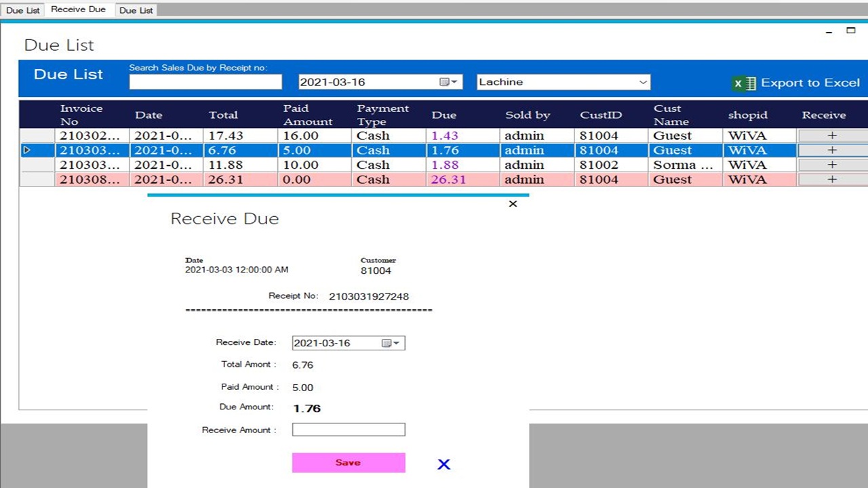Close Receive Due with the black × icon
The height and width of the screenshot is (488, 868).
click(513, 203)
